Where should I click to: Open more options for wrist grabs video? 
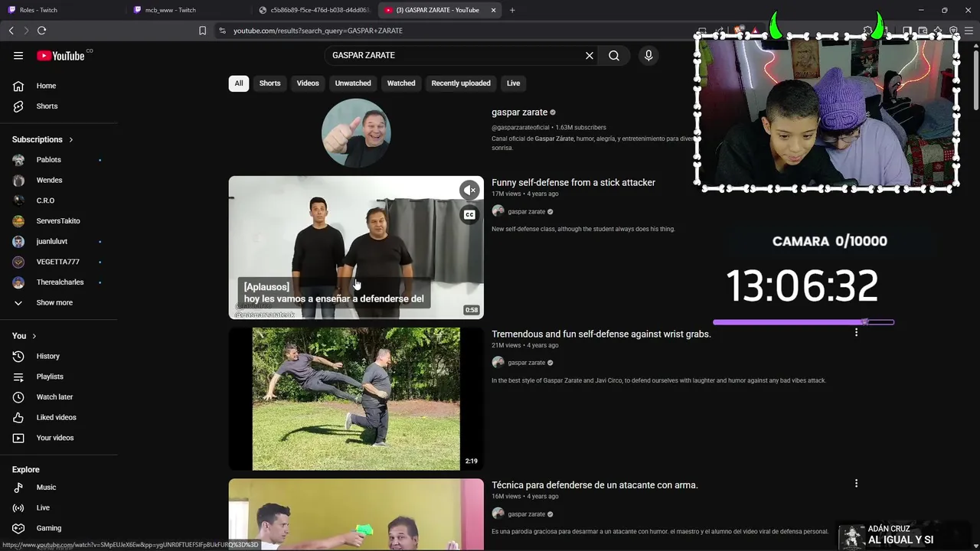[856, 332]
